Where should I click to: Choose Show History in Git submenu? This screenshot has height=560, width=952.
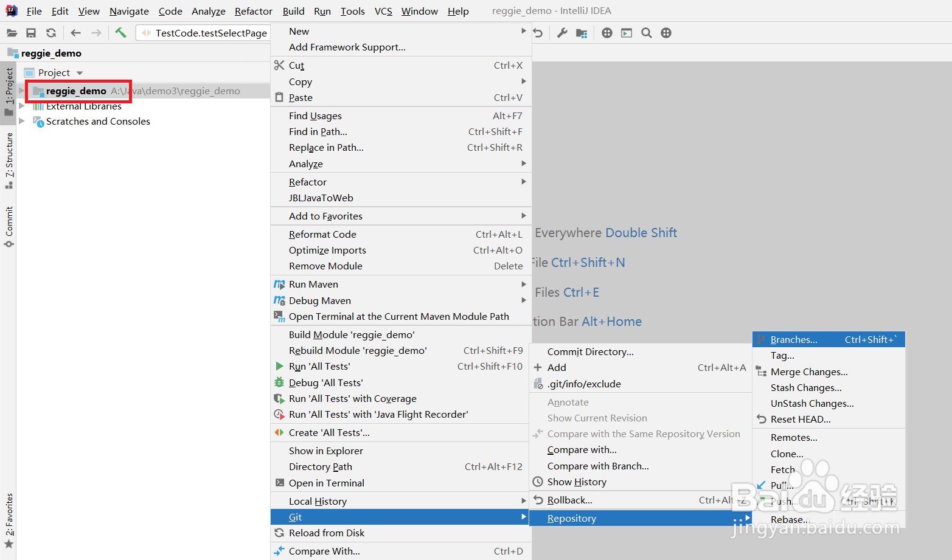[641, 482]
